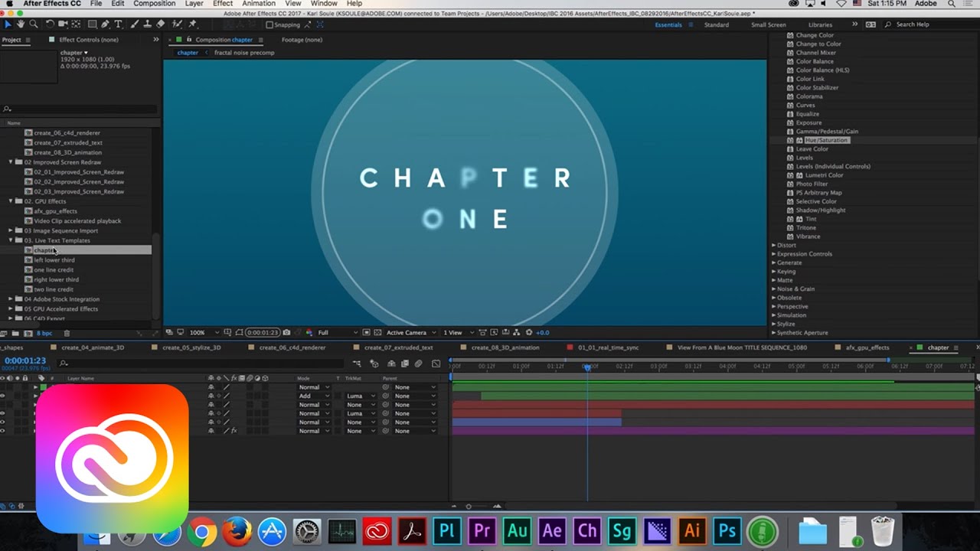Click the blue current-time indicator playhead
Screen dimensions: 980x551
click(x=587, y=368)
